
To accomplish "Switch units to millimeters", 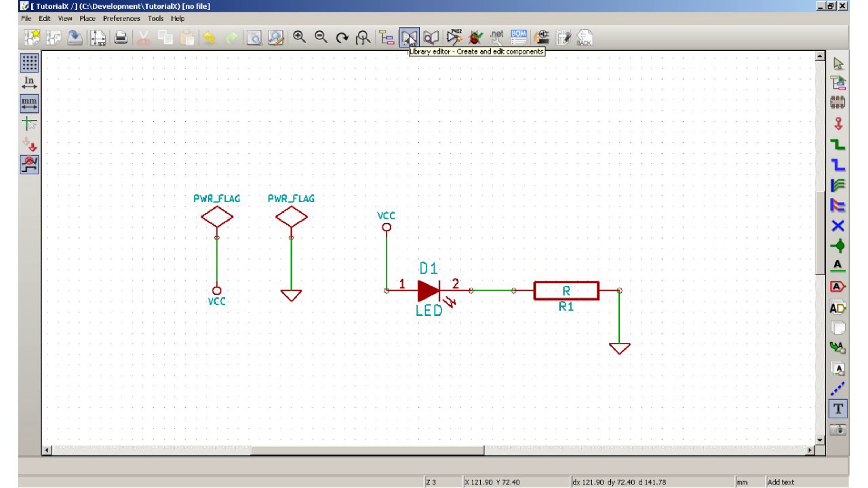I will (29, 103).
